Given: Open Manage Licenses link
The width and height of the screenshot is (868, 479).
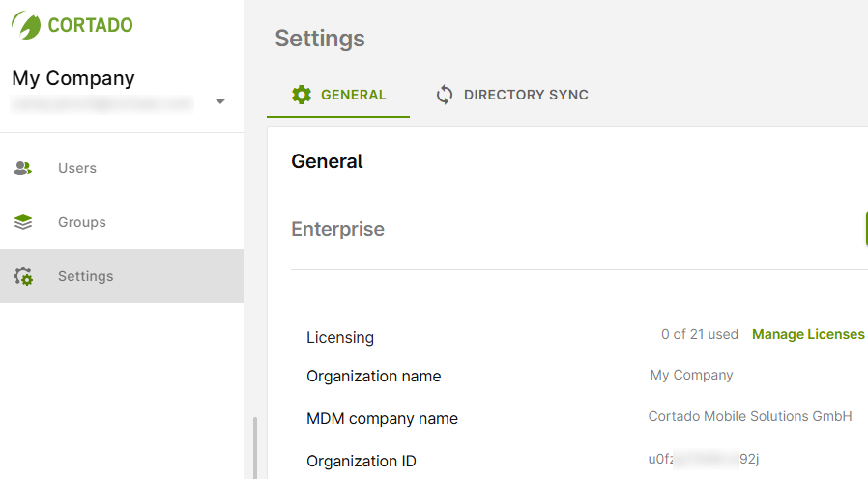Looking at the screenshot, I should click(x=808, y=334).
